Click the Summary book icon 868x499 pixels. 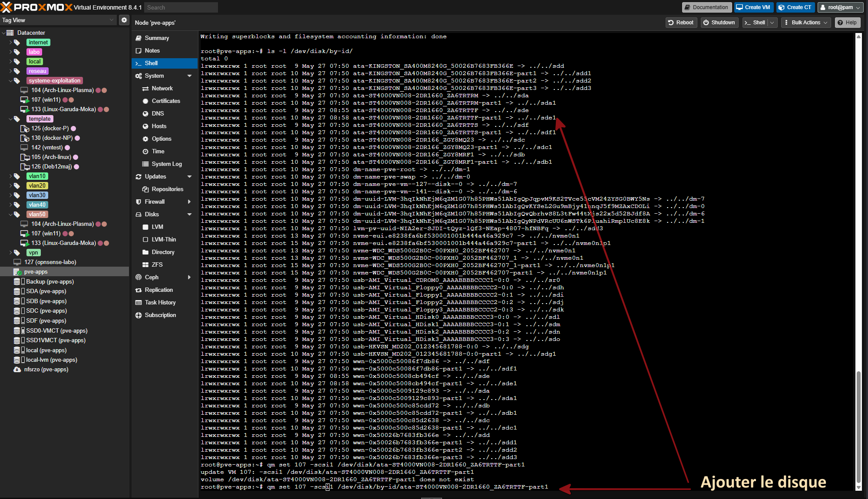[139, 38]
